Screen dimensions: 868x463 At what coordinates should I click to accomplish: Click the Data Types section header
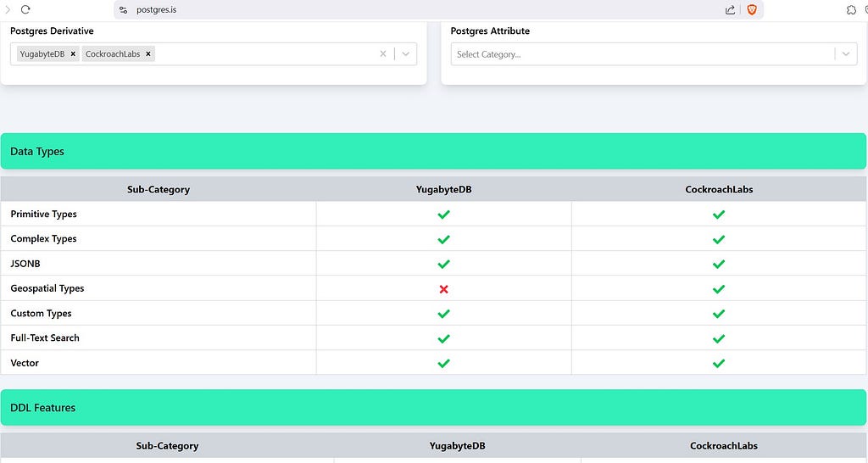tap(433, 151)
